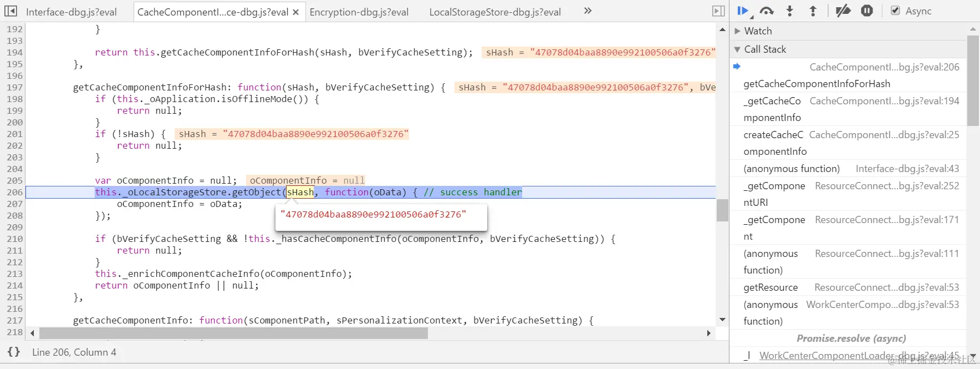Click the editor scroll down arrow
The width and height of the screenshot is (980, 369).
722,320
